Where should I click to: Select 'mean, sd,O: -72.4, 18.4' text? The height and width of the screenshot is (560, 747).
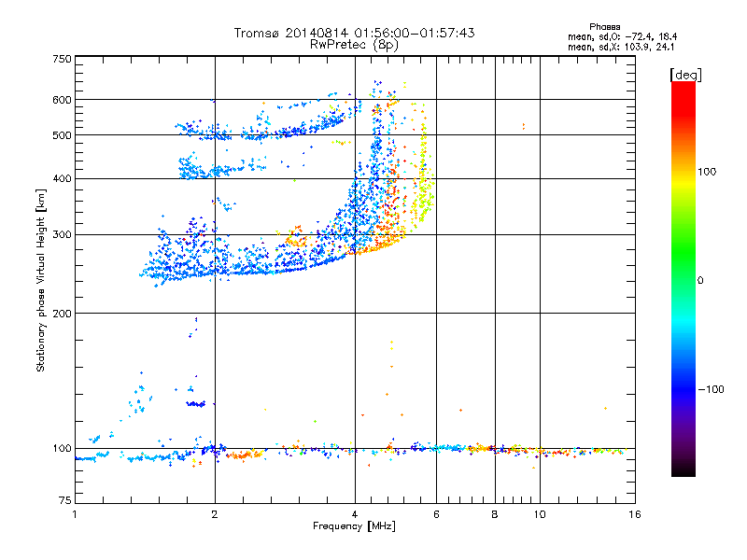pyautogui.click(x=622, y=36)
